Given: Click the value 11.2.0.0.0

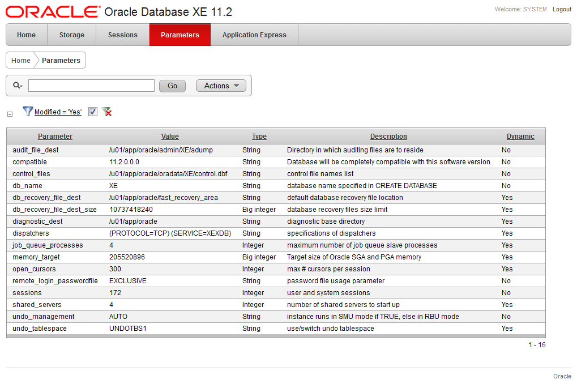Looking at the screenshot, I should [125, 162].
